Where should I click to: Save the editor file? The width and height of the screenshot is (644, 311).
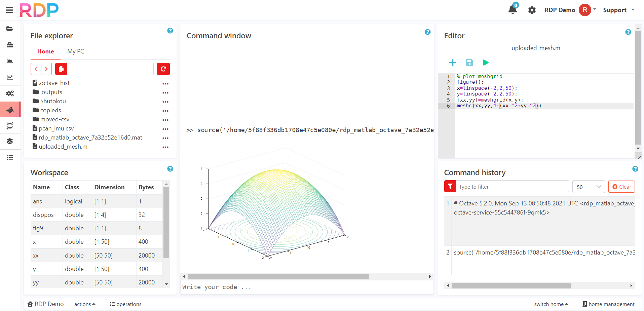469,63
